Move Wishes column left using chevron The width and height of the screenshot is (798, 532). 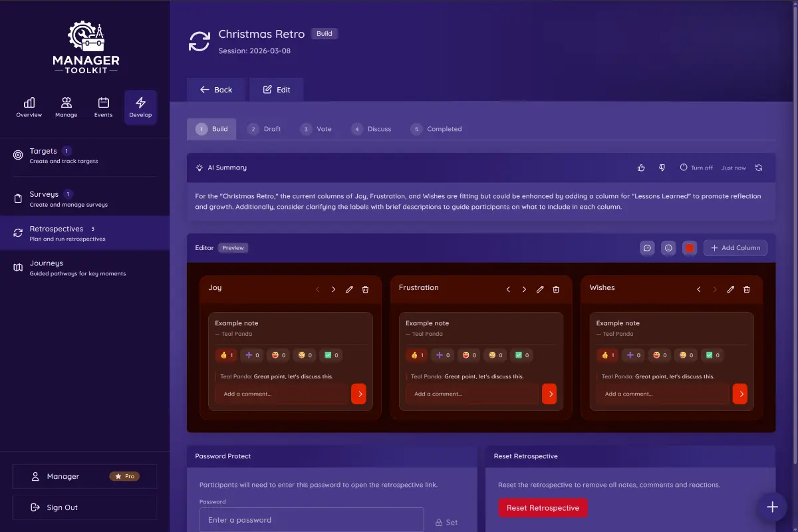(698, 289)
